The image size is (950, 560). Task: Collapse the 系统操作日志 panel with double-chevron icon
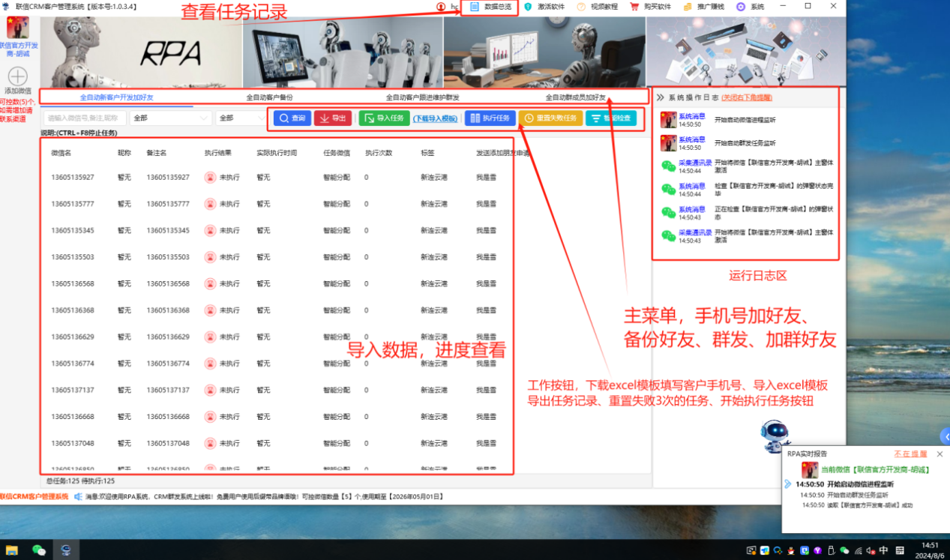pyautogui.click(x=661, y=97)
